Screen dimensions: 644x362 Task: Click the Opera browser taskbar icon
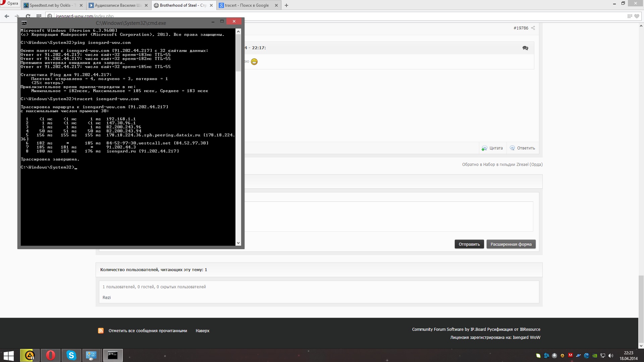point(51,355)
